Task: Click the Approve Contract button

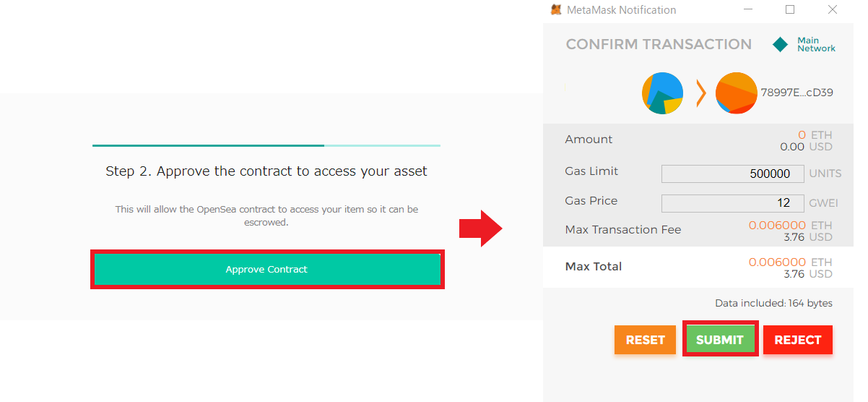Action: coord(267,269)
